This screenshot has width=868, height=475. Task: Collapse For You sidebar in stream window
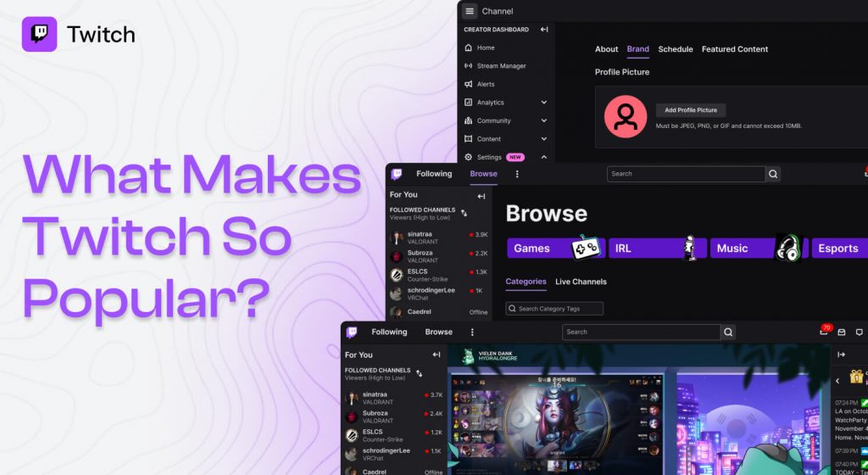[437, 355]
